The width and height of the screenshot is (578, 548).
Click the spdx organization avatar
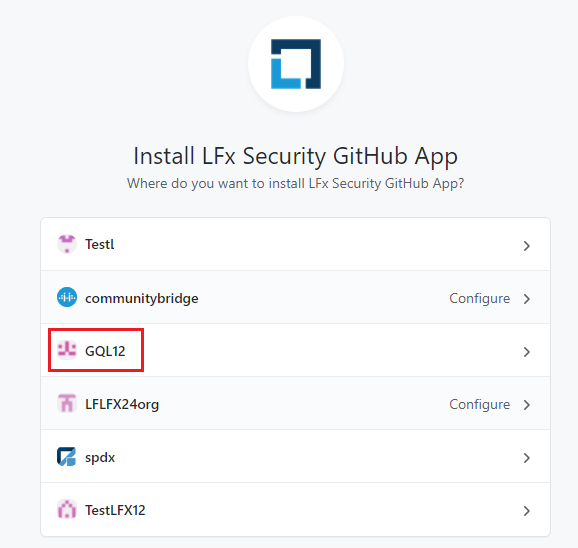[67, 456]
